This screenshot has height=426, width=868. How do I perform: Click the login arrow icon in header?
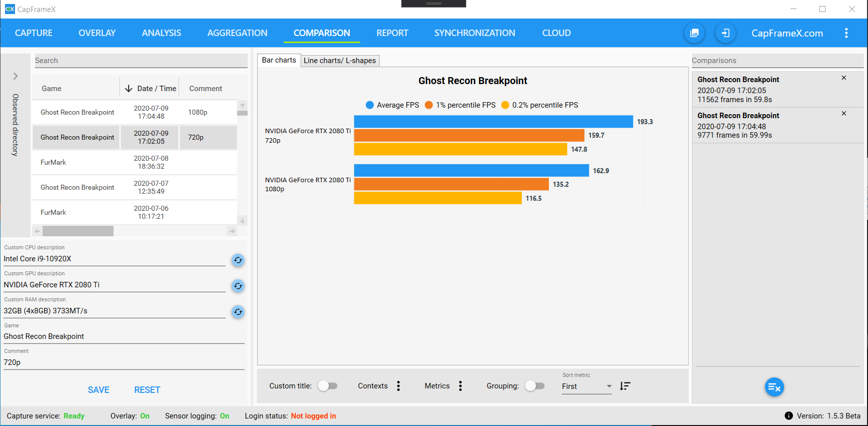tap(725, 33)
